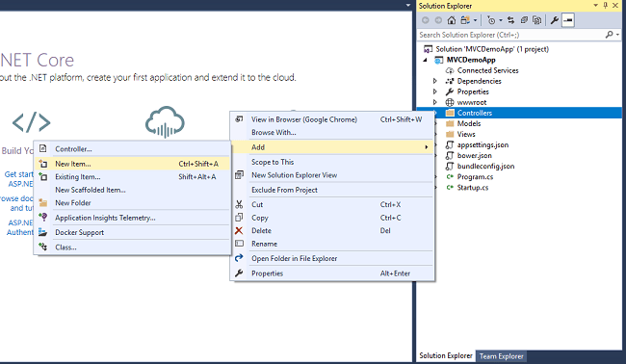
Task: Open the document tabs overflow dropdown arrow
Action: coord(407,5)
